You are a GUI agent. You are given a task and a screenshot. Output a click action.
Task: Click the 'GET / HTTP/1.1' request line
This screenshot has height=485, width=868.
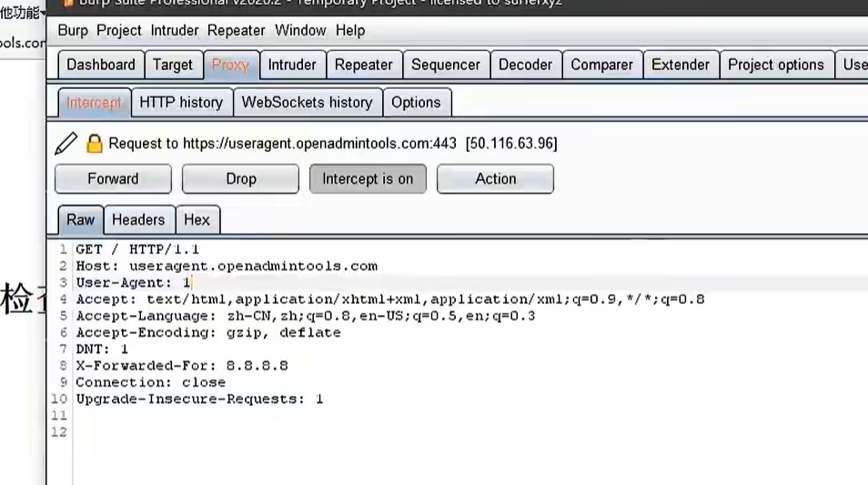click(137, 249)
